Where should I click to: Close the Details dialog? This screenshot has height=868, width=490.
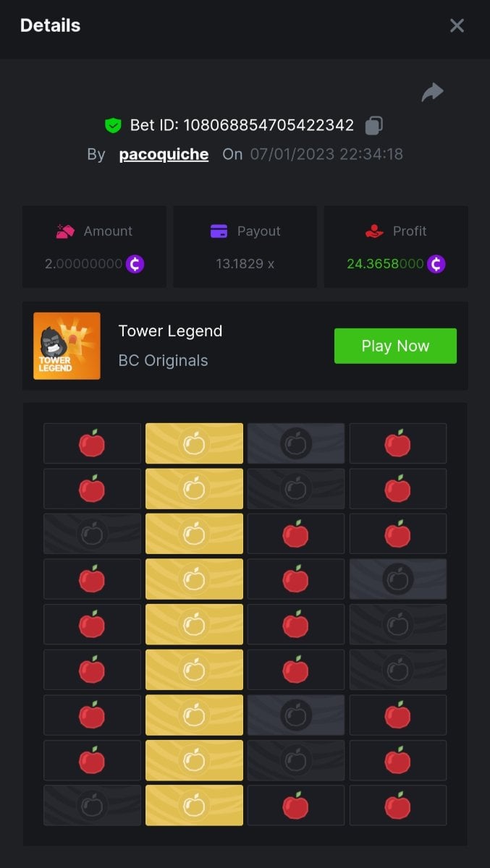tap(457, 25)
